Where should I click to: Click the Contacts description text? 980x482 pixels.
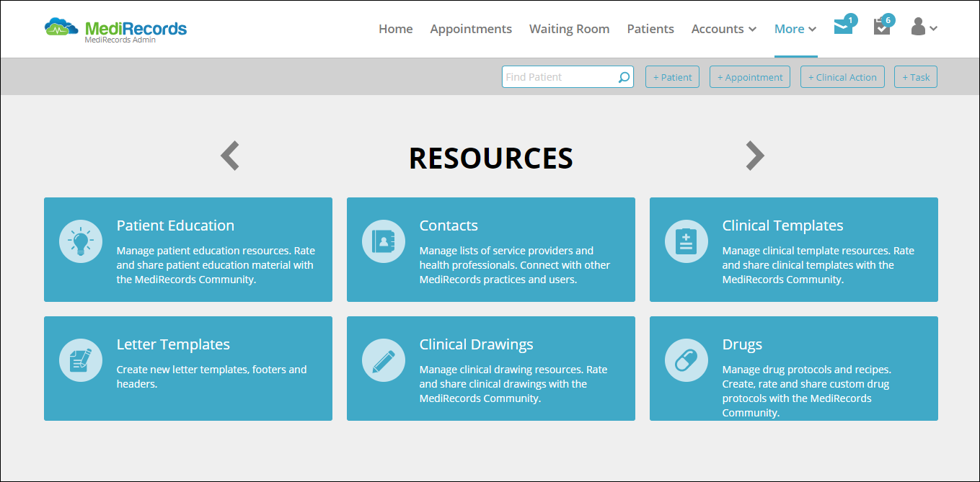click(x=515, y=265)
